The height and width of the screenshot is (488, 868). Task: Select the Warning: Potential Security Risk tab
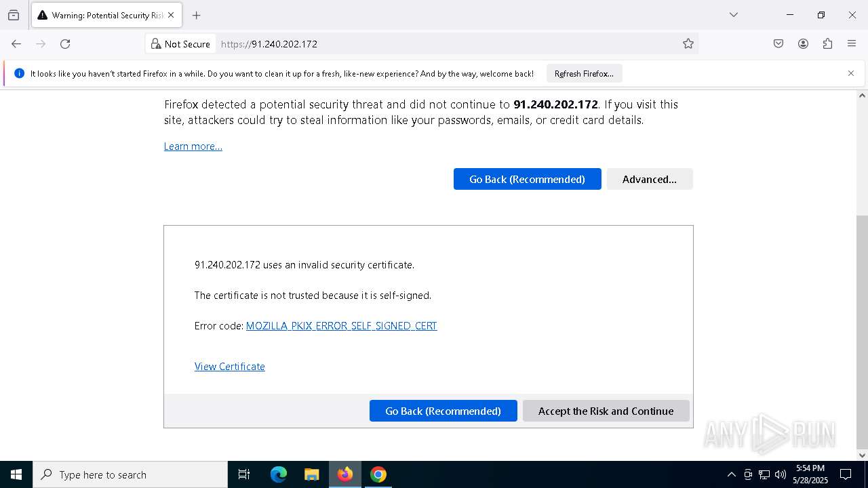(106, 15)
